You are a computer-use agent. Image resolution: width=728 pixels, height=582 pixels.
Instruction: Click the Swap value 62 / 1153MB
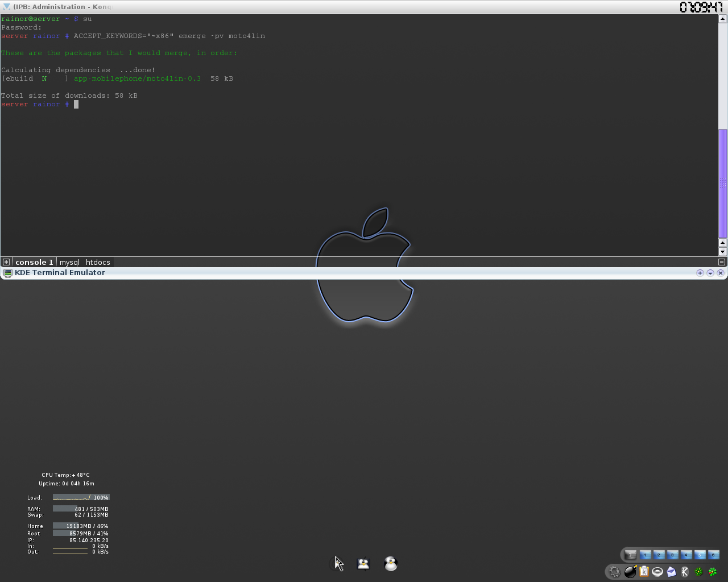(x=92, y=515)
